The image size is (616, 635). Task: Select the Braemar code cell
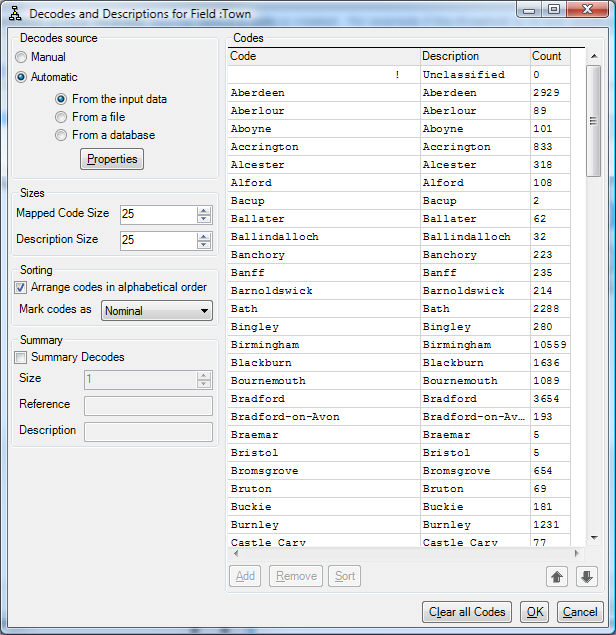click(x=324, y=435)
